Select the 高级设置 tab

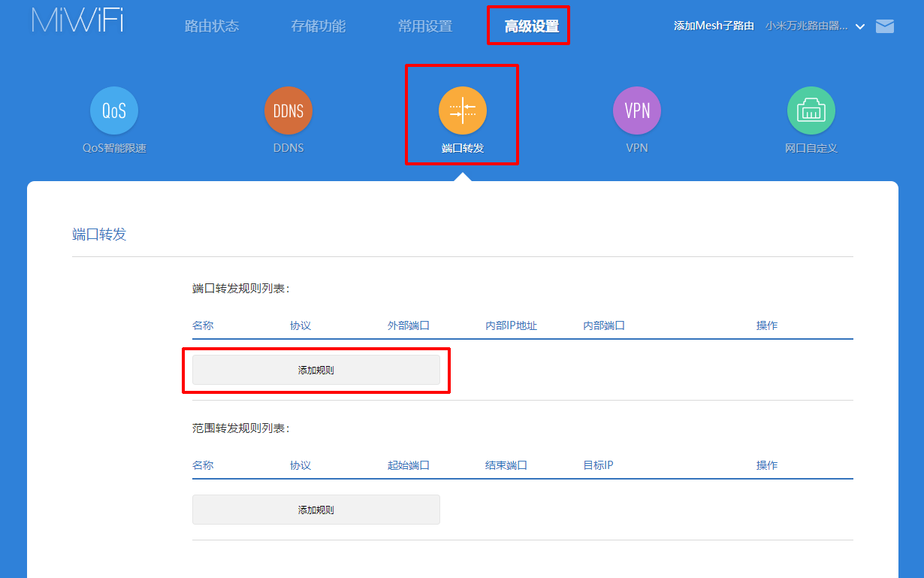click(x=532, y=27)
